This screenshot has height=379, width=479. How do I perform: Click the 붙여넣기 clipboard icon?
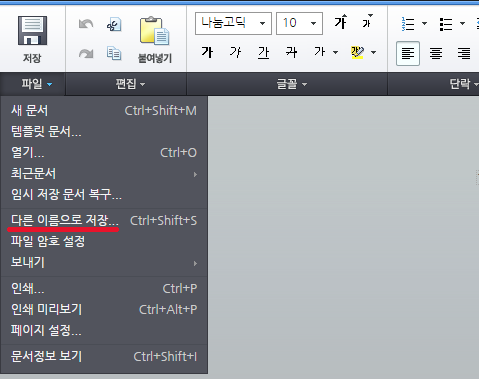pos(155,31)
